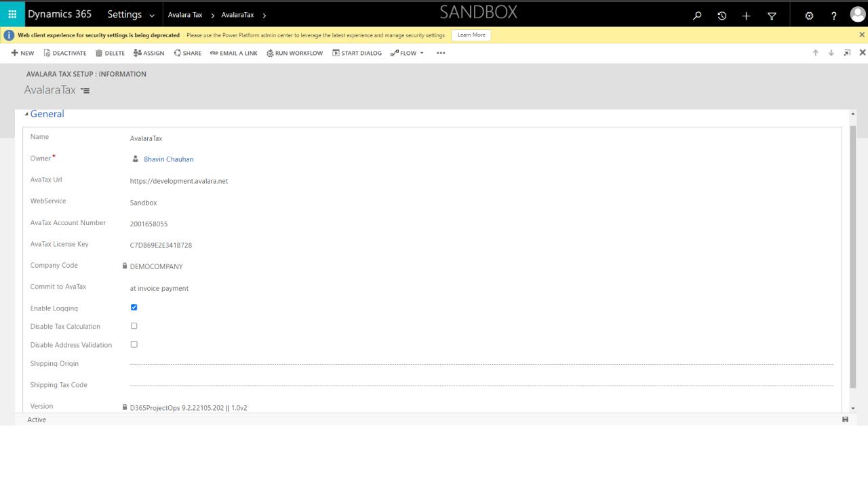The width and height of the screenshot is (868, 488).
Task: Click EMAIL A LINK command
Action: (x=234, y=53)
